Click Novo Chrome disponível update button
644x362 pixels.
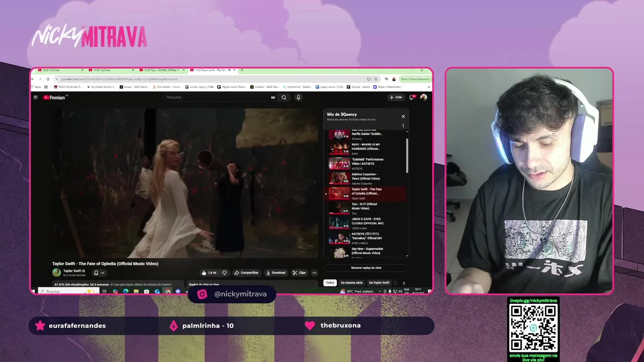[x=416, y=79]
